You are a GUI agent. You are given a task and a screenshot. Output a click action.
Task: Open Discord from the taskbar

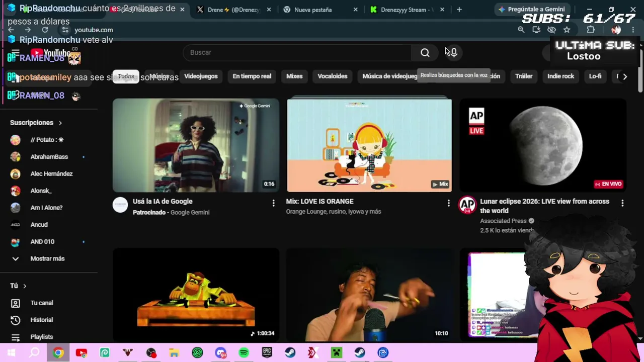pos(220,353)
